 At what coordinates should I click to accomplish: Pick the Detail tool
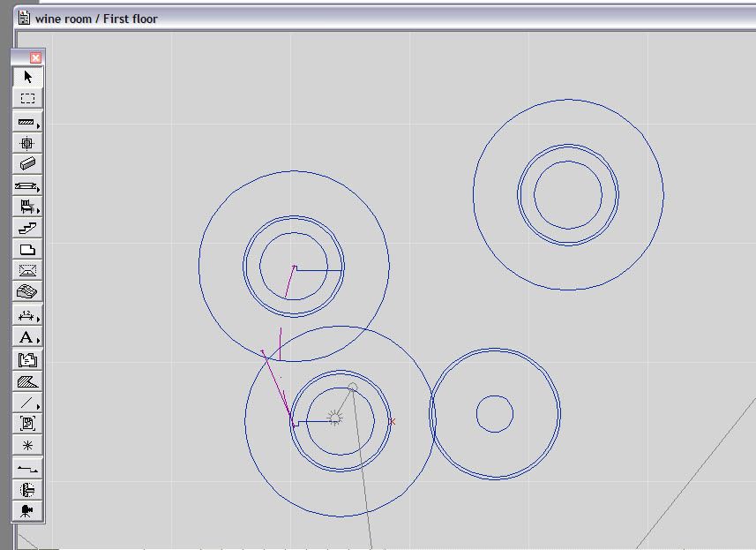pyautogui.click(x=27, y=490)
